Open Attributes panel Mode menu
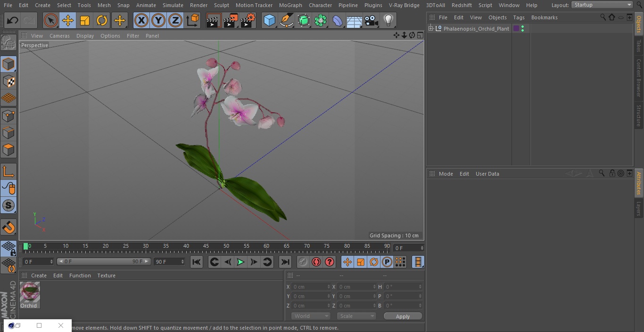The image size is (644, 332). pyautogui.click(x=446, y=174)
